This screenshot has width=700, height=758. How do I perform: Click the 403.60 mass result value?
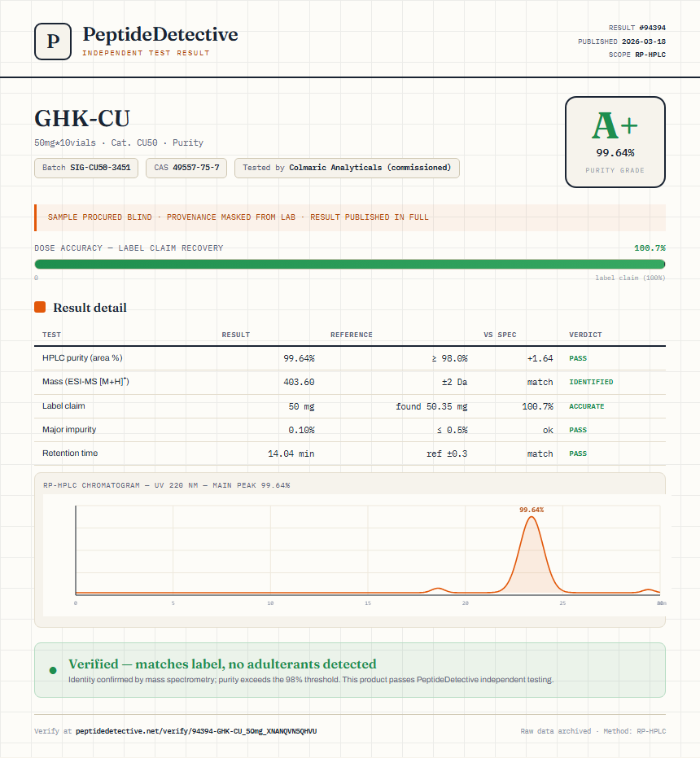click(x=299, y=382)
